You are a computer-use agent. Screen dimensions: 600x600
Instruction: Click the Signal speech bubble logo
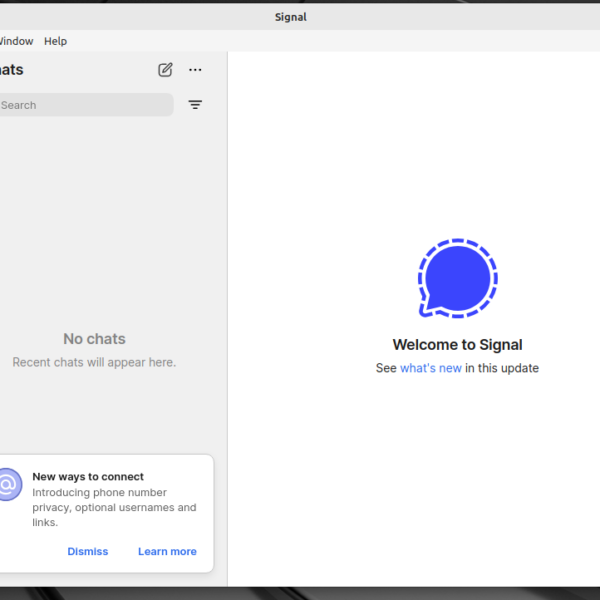(x=457, y=279)
